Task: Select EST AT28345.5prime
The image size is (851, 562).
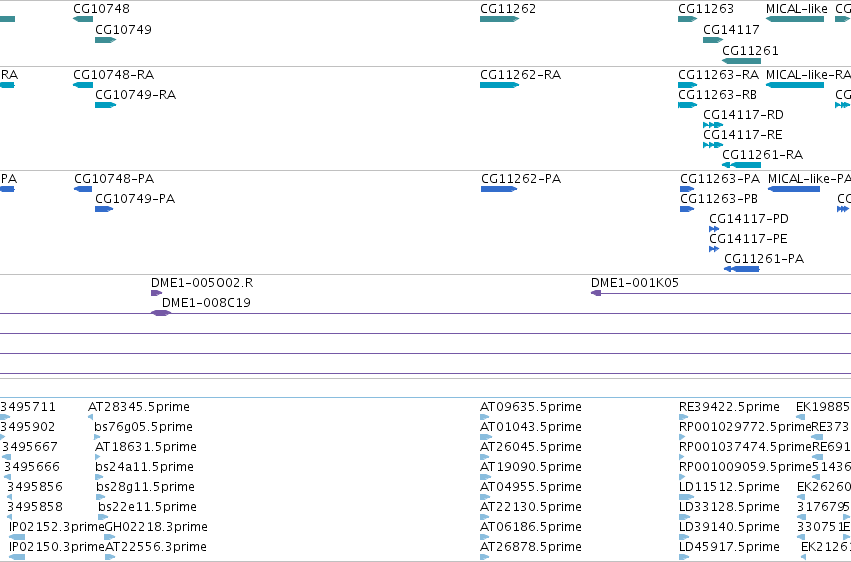Action: 139,407
